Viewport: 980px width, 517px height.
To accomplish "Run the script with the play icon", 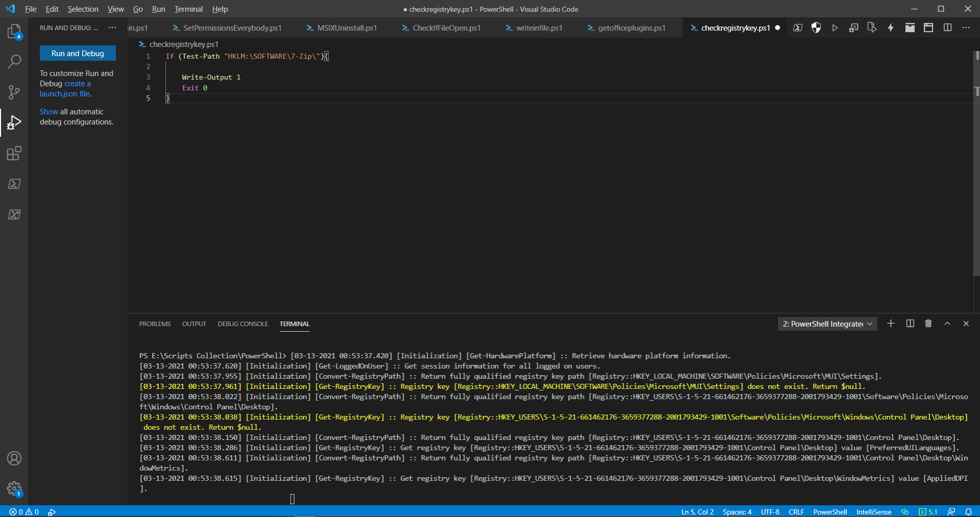I will (x=835, y=28).
